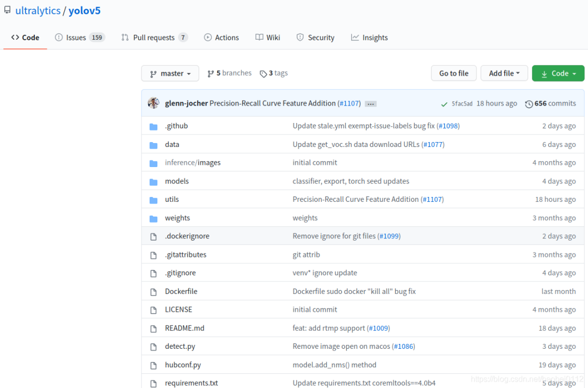
Task: Open the Add file dropdown
Action: (504, 73)
